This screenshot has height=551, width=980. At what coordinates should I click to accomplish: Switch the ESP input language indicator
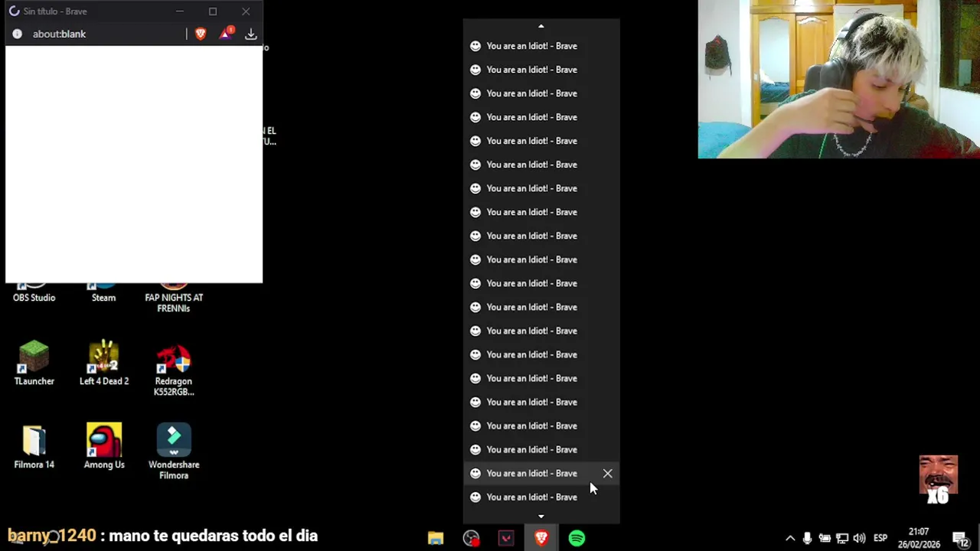point(880,539)
